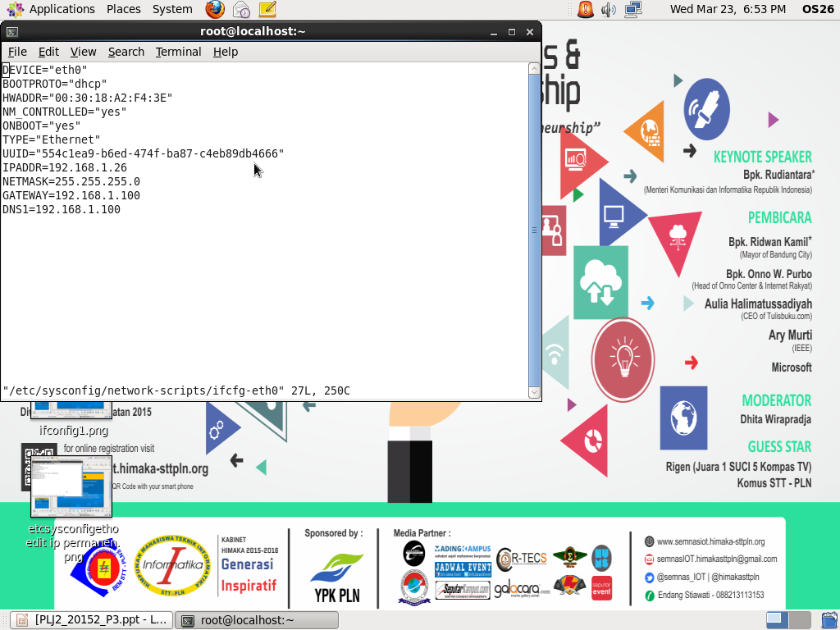Click the GNOME foot Applications icon

(16, 9)
